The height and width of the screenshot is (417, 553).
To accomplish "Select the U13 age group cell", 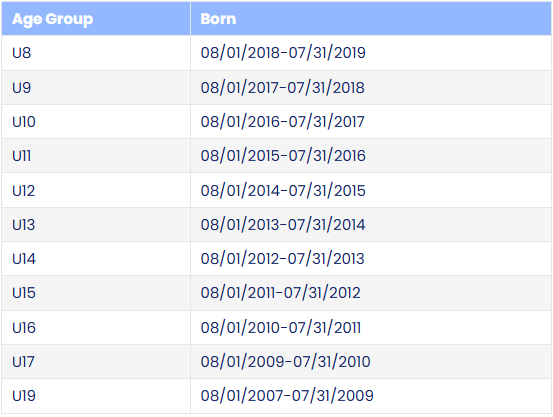I will pyautogui.click(x=96, y=225).
